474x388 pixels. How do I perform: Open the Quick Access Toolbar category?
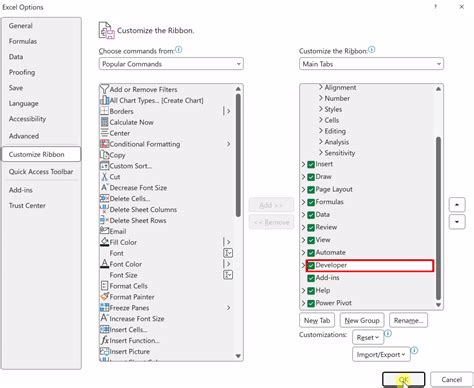41,172
